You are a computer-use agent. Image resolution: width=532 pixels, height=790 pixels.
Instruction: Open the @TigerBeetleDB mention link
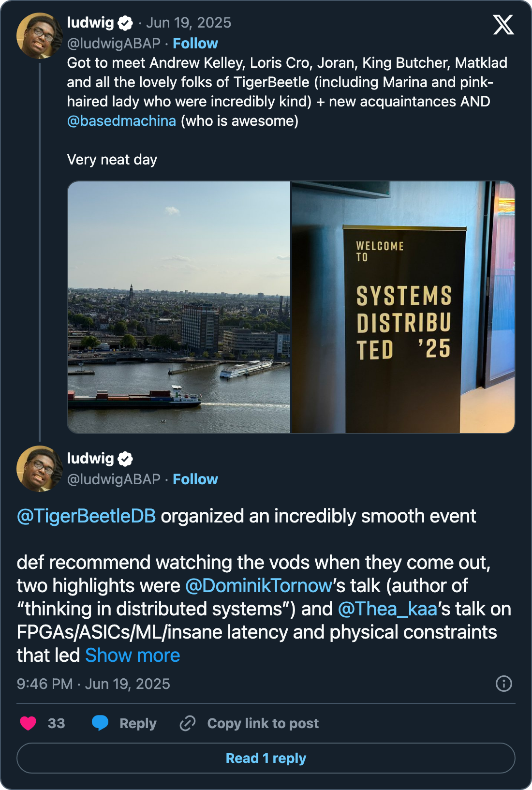click(x=86, y=516)
